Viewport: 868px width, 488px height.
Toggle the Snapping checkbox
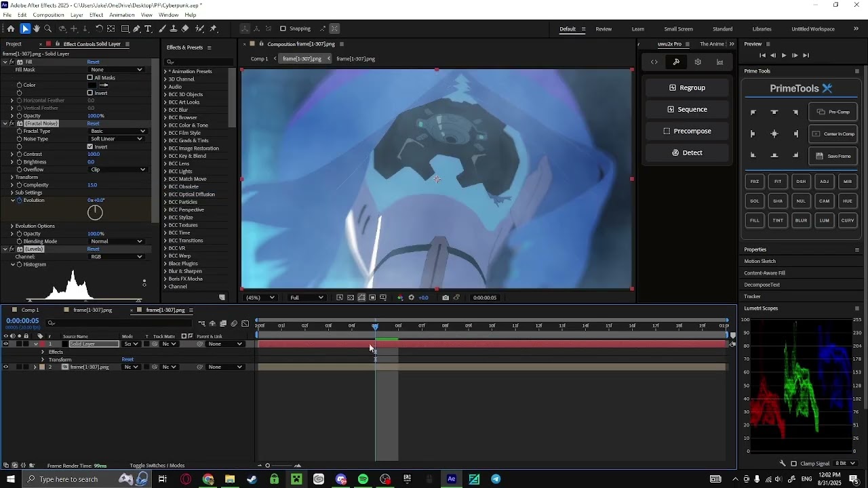pyautogui.click(x=283, y=28)
